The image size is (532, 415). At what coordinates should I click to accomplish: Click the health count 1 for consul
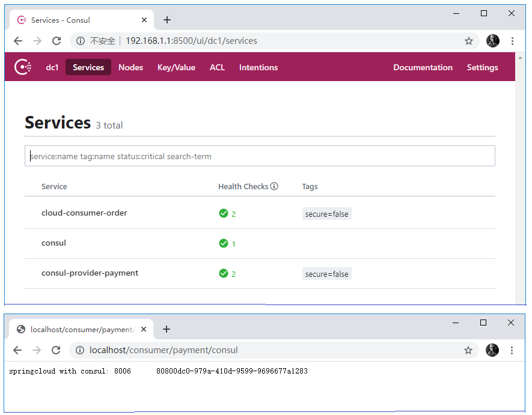tap(233, 244)
